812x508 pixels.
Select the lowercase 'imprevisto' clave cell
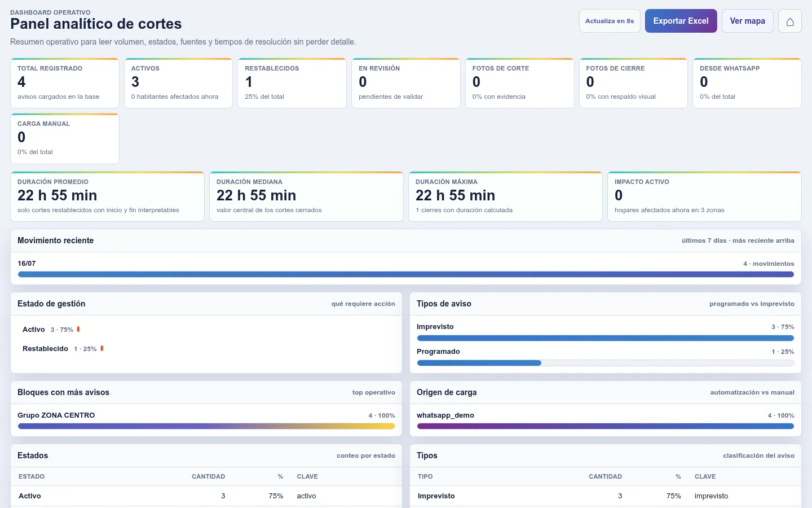(711, 496)
